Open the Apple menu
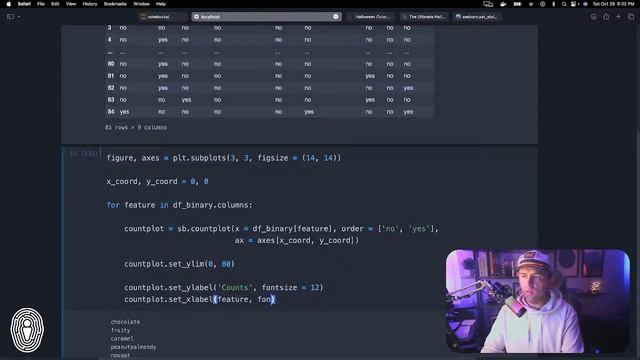640x360 pixels. [9, 4]
